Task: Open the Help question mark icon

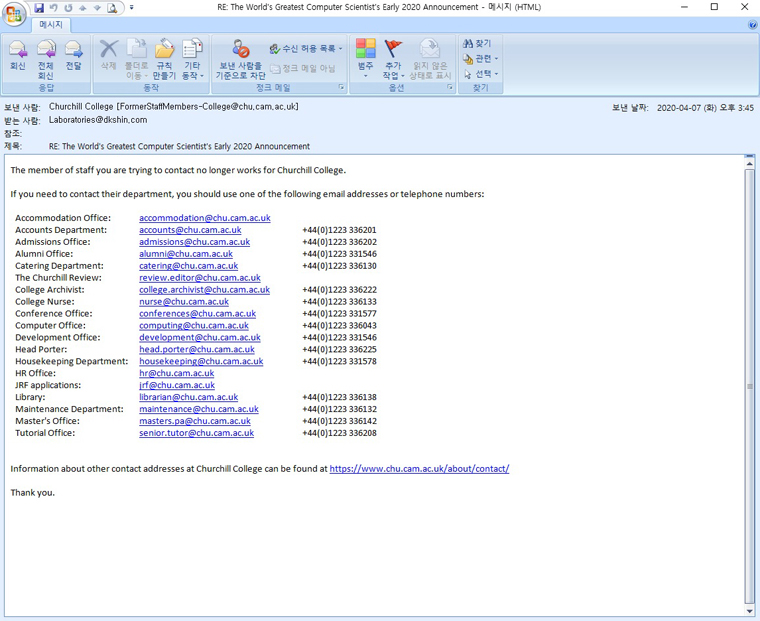Action: [752, 25]
